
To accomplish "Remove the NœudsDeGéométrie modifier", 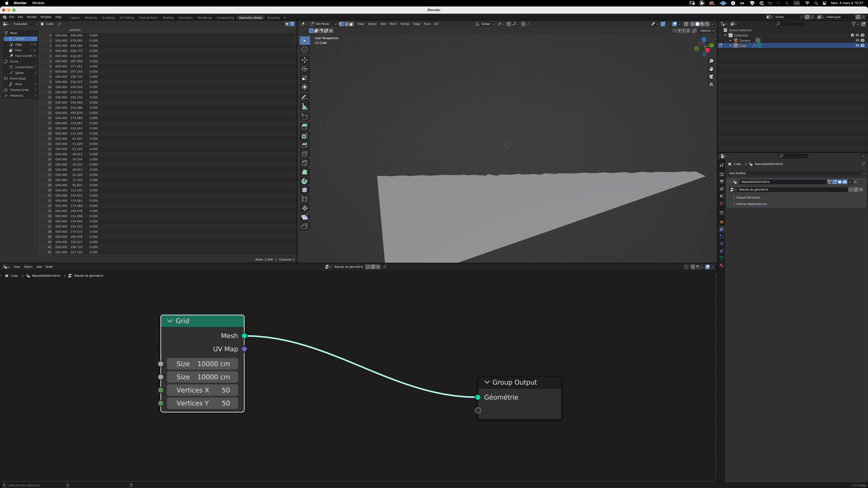I will [855, 182].
